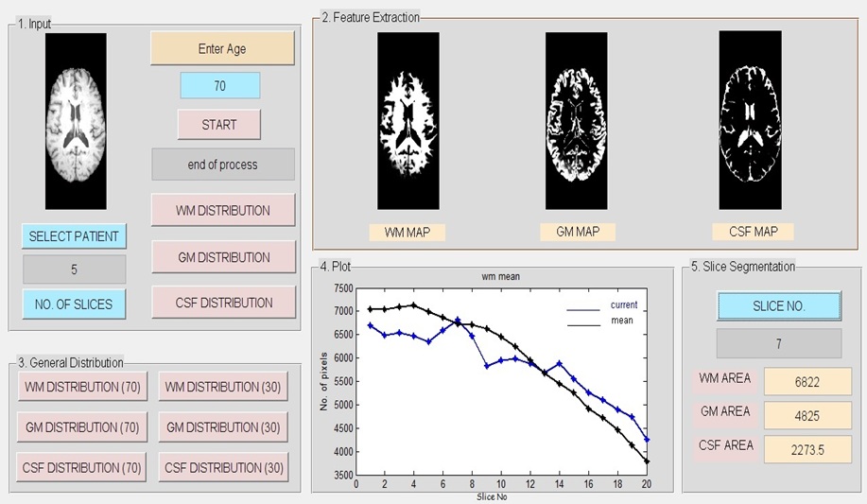The image size is (867, 504).
Task: Click the WM AREA value 6822
Action: pos(807,382)
